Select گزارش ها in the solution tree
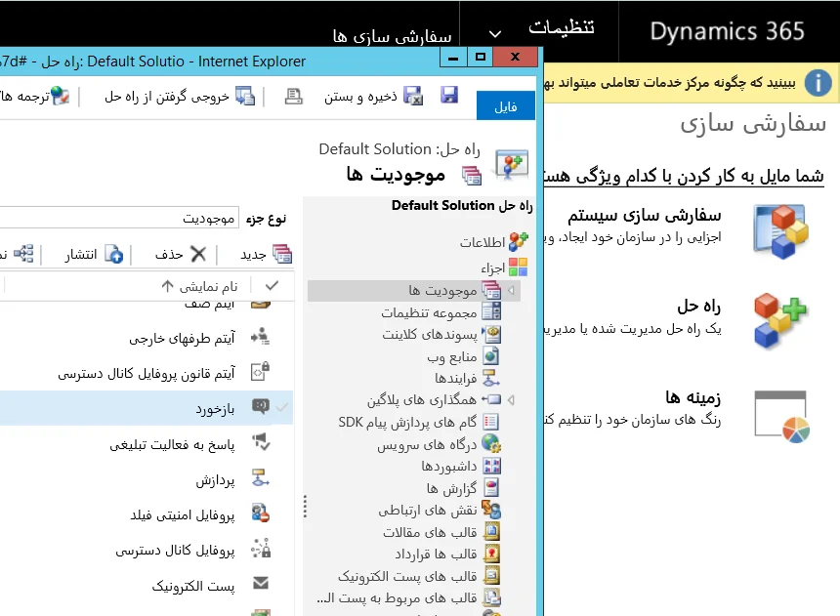This screenshot has width=840, height=616. tap(451, 488)
